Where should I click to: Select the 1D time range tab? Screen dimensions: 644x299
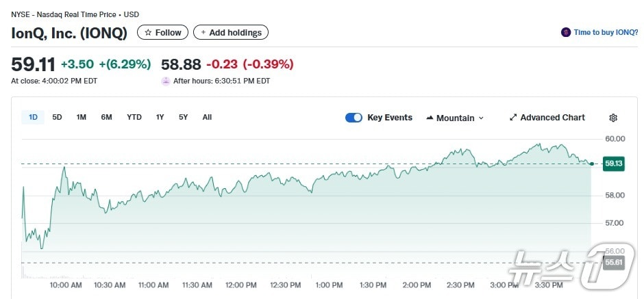pos(33,117)
